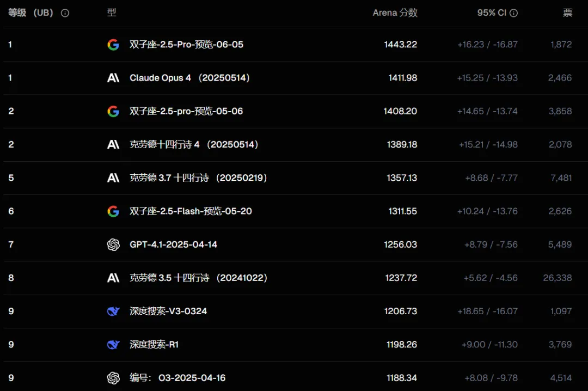This screenshot has width=588, height=391.
Task: Click confidence interval +9.00 / -11.30
Action: 490,345
